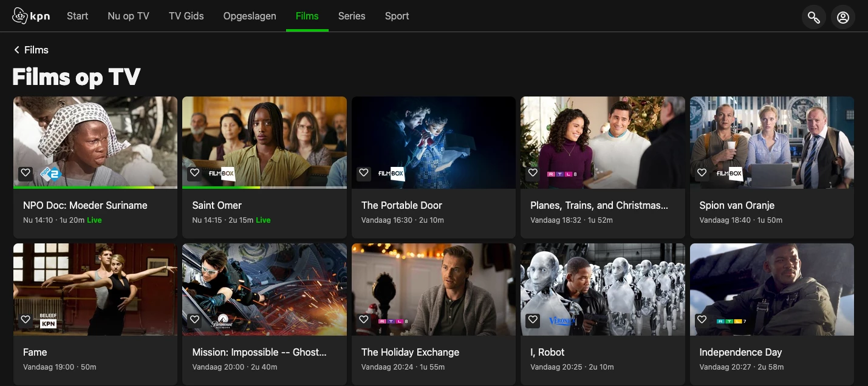Open The Holiday Exchange title

410,352
